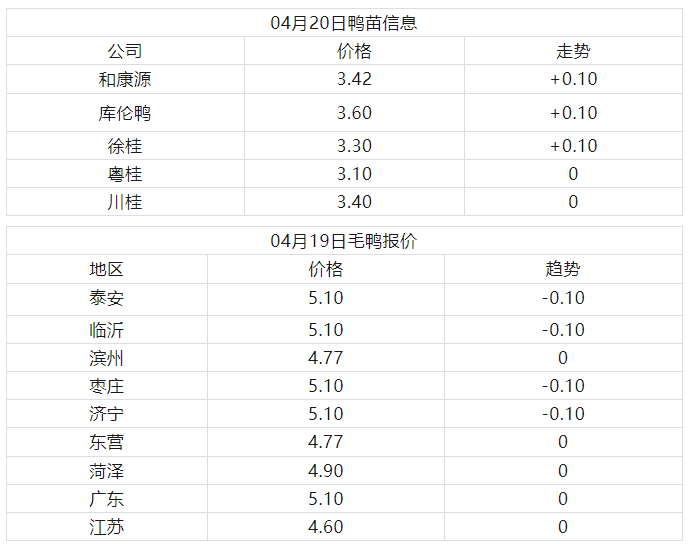Click the 库伦鸭 price 3.60
The height and width of the screenshot is (544, 690).
pos(354,113)
